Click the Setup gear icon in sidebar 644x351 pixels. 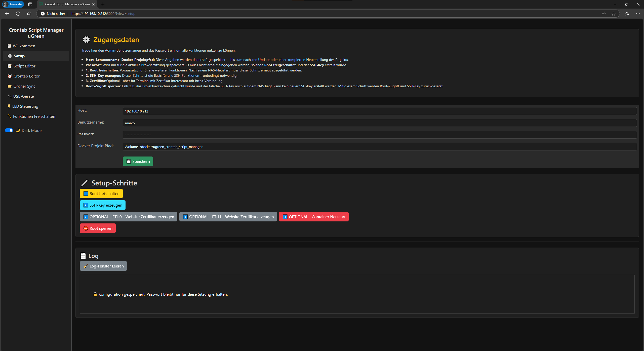point(10,56)
